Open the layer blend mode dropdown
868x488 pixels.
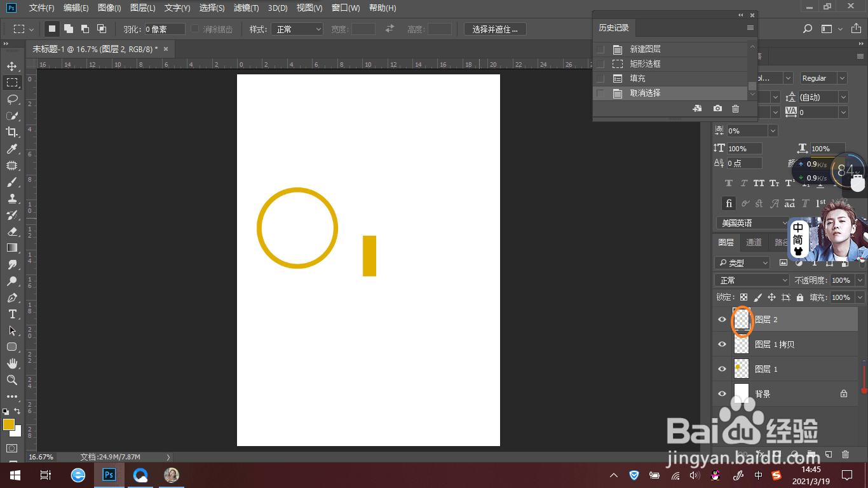[x=752, y=280]
